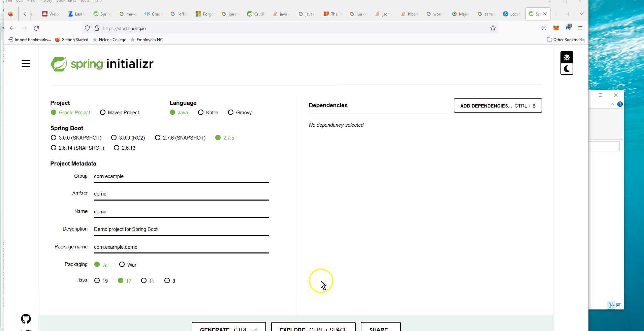Select Maven Project

(103, 113)
